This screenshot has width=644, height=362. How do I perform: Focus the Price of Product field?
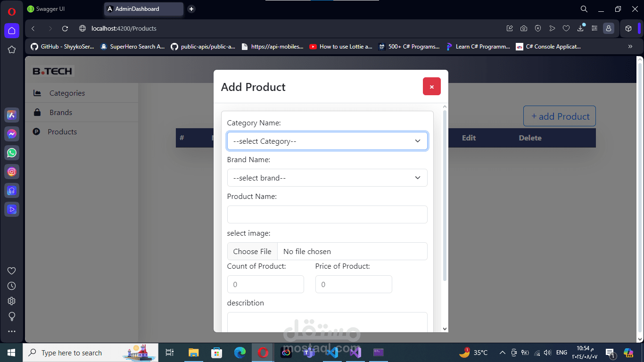pyautogui.click(x=354, y=284)
